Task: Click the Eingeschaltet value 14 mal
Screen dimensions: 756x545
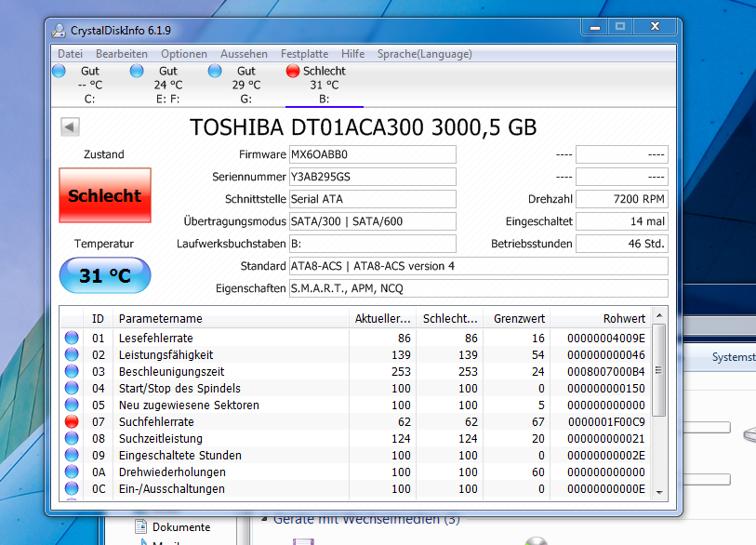Action: point(622,221)
